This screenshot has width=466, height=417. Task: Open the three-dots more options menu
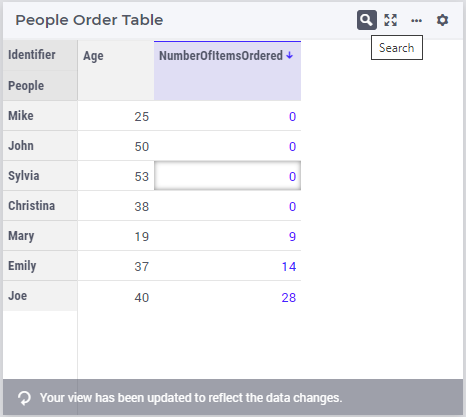416,21
